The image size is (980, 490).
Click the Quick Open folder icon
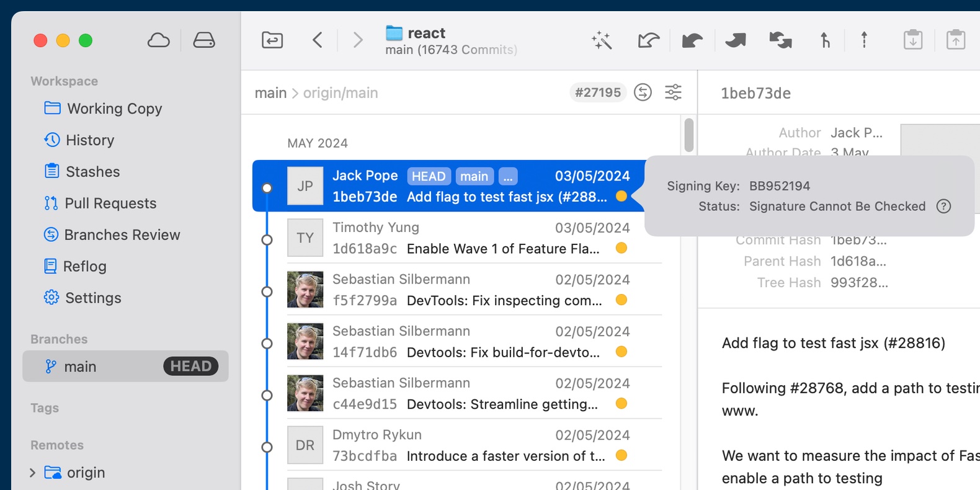(272, 40)
